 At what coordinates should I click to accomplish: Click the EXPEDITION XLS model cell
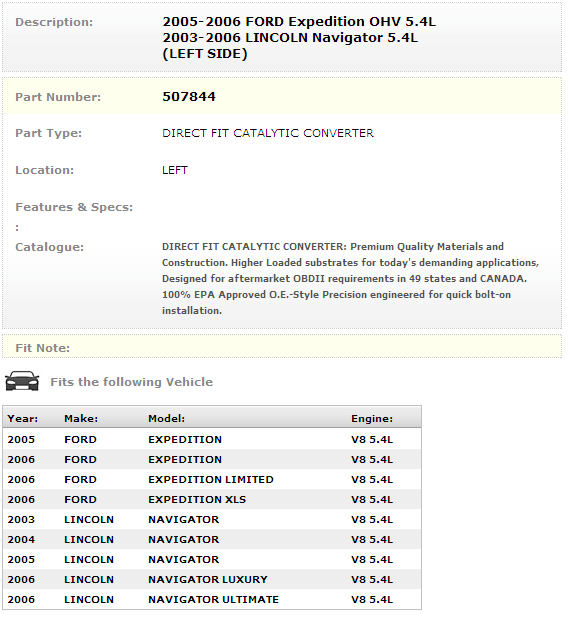(197, 499)
